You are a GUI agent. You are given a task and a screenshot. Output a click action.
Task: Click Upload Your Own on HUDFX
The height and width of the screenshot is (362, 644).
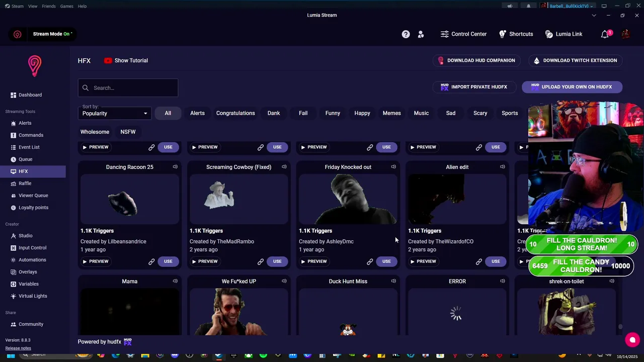(x=572, y=87)
